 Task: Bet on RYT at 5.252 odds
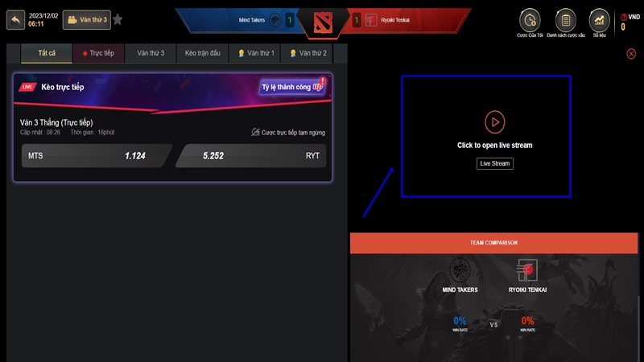coord(251,156)
